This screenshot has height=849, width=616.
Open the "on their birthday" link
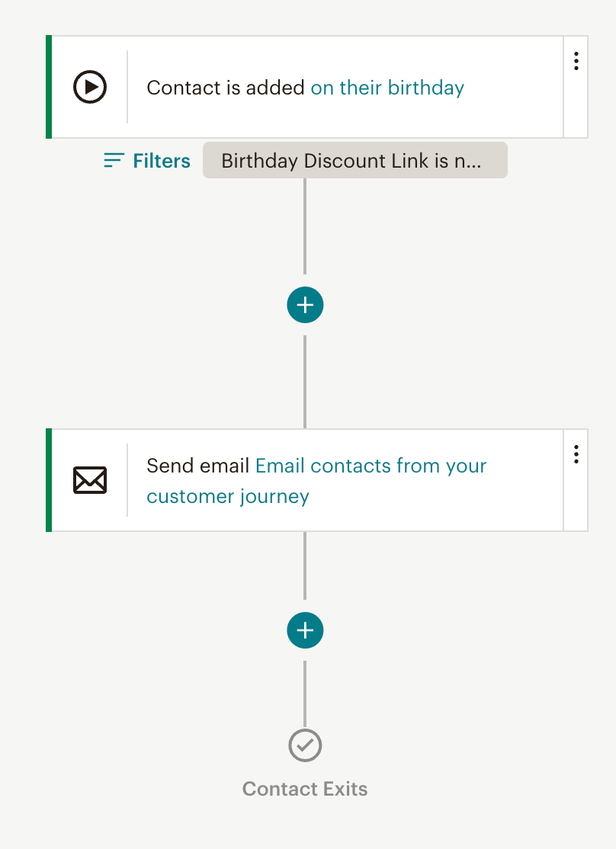pos(387,88)
